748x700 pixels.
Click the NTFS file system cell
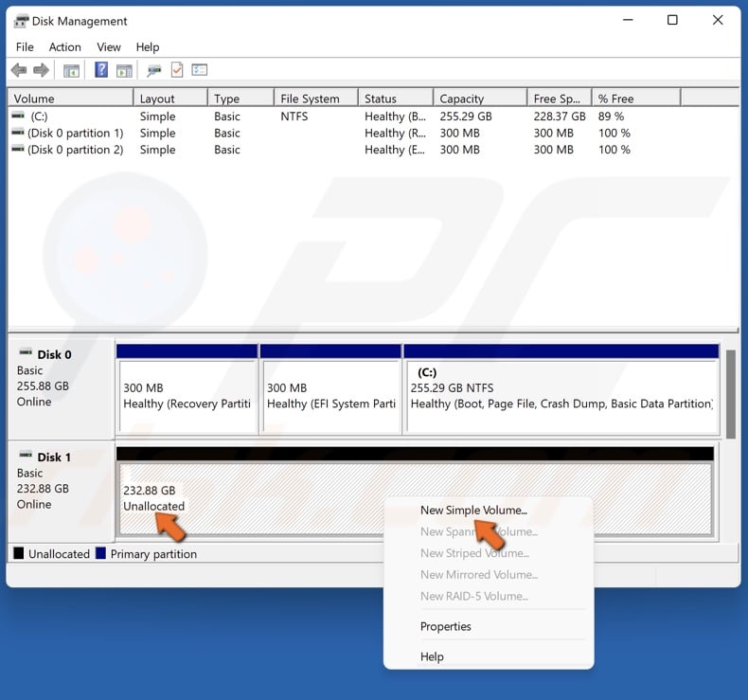(294, 116)
